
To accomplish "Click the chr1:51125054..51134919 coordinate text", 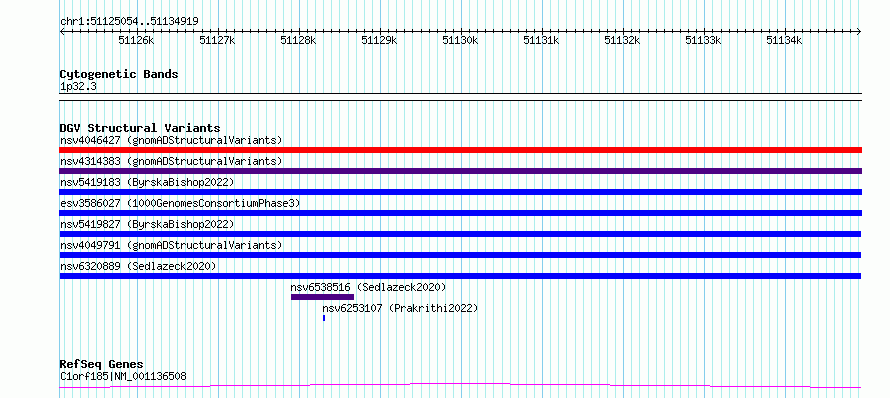I will click(129, 22).
